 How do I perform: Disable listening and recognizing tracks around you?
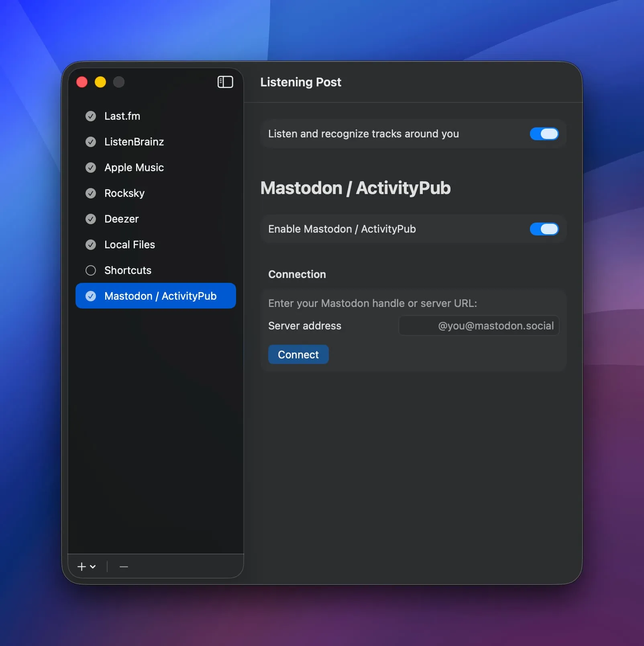click(x=544, y=134)
